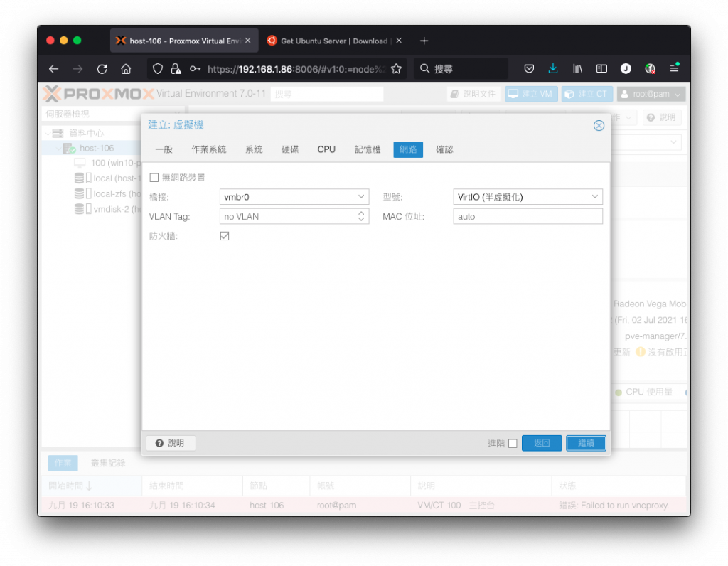Click the browser search box
The height and width of the screenshot is (566, 728).
461,69
